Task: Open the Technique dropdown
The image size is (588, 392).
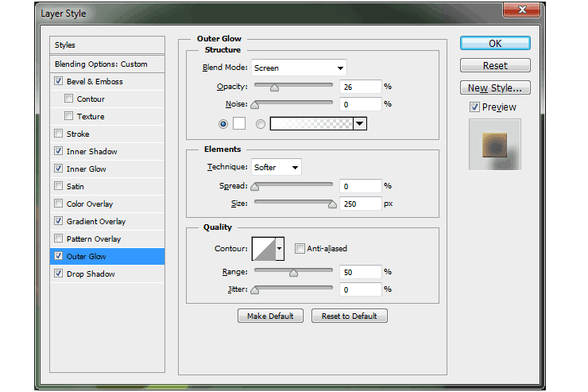Action: pyautogui.click(x=277, y=167)
